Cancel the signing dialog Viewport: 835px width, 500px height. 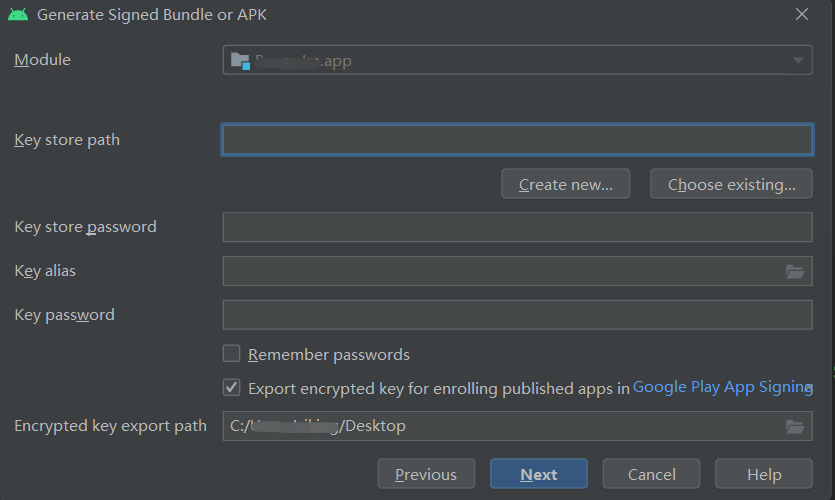pos(652,474)
